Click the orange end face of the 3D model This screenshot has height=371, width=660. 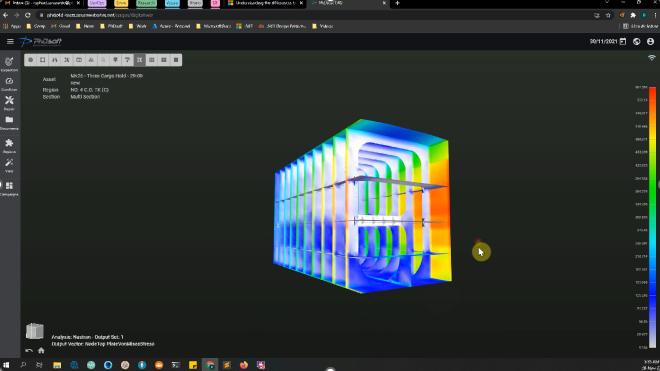[440, 211]
